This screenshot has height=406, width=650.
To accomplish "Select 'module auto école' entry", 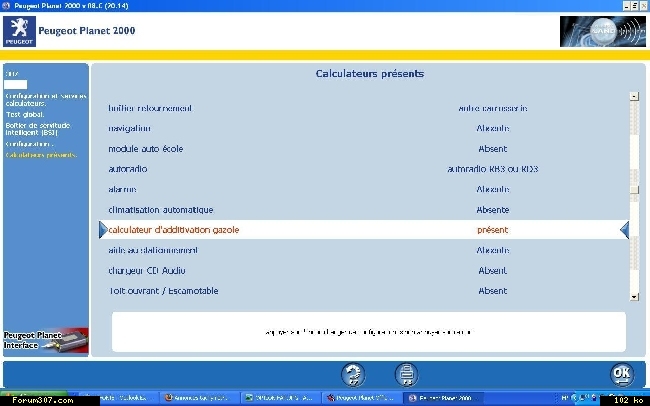I will click(146, 149).
